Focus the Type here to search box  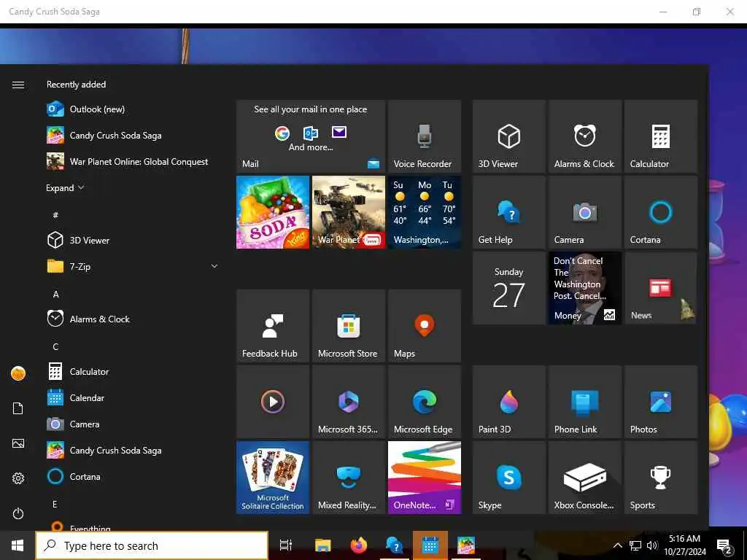[152, 545]
